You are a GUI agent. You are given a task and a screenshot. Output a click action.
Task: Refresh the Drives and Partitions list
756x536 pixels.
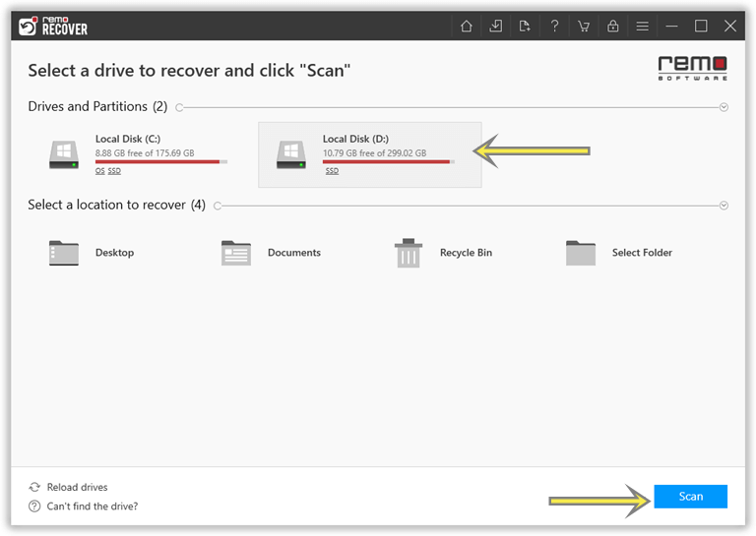[179, 107]
